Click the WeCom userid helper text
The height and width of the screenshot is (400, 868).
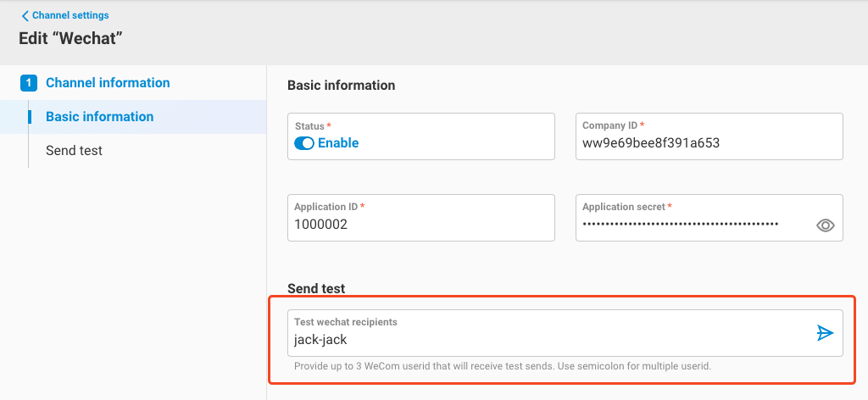[x=502, y=366]
